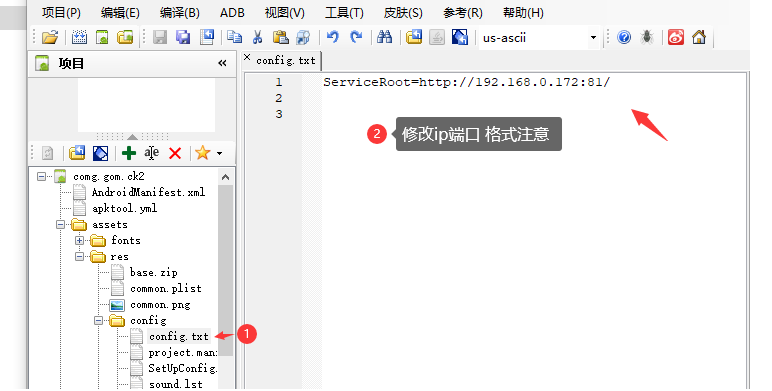This screenshot has height=391, width=772.
Task: Click the blue help question icon
Action: point(624,37)
